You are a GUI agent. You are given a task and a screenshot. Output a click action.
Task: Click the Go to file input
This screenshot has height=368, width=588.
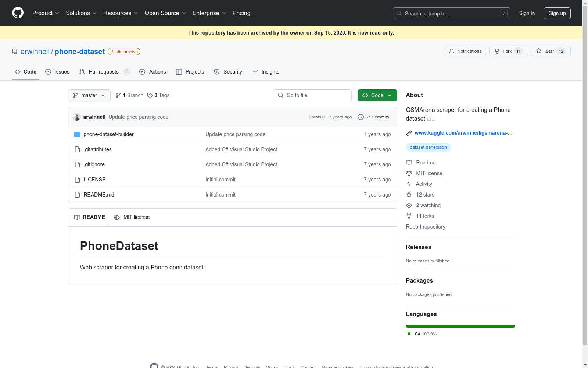312,95
